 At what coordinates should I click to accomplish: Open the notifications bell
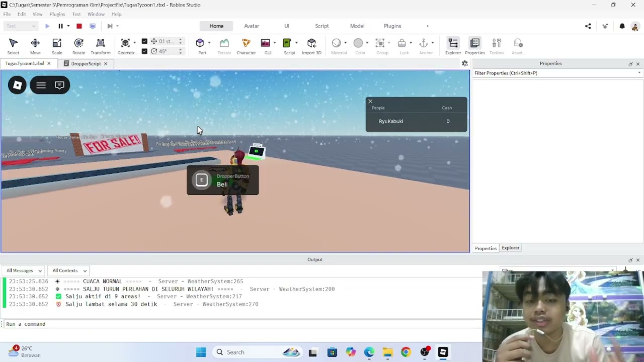pyautogui.click(x=622, y=26)
